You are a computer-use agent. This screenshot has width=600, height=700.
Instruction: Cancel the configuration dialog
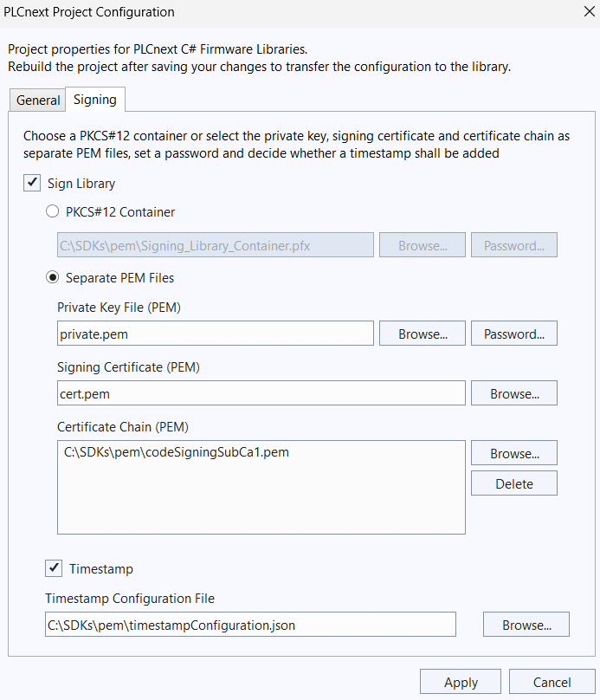pyautogui.click(x=552, y=682)
